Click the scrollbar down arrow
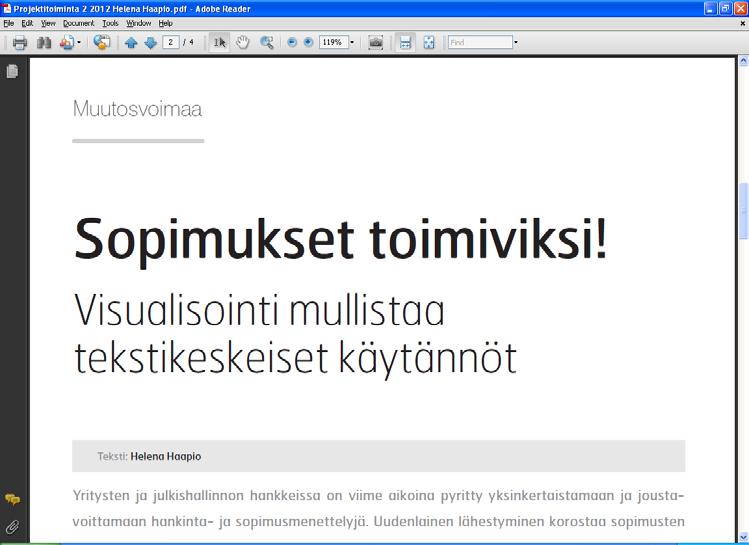The height and width of the screenshot is (545, 749). (x=743, y=537)
